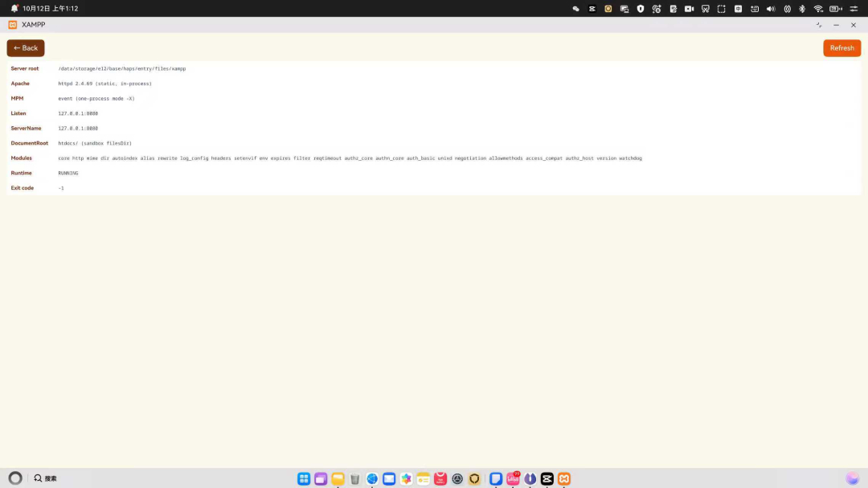Open system Settings gear in the dock

pos(457,478)
